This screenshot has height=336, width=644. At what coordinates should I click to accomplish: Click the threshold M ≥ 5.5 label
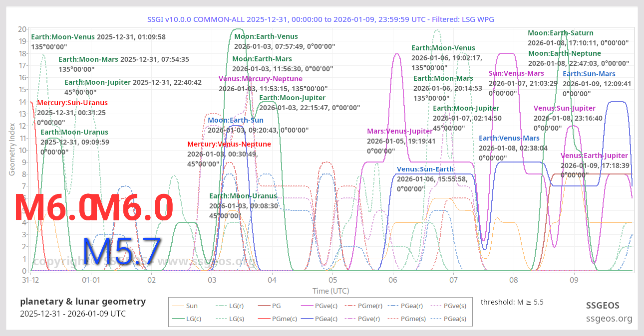(x=511, y=302)
